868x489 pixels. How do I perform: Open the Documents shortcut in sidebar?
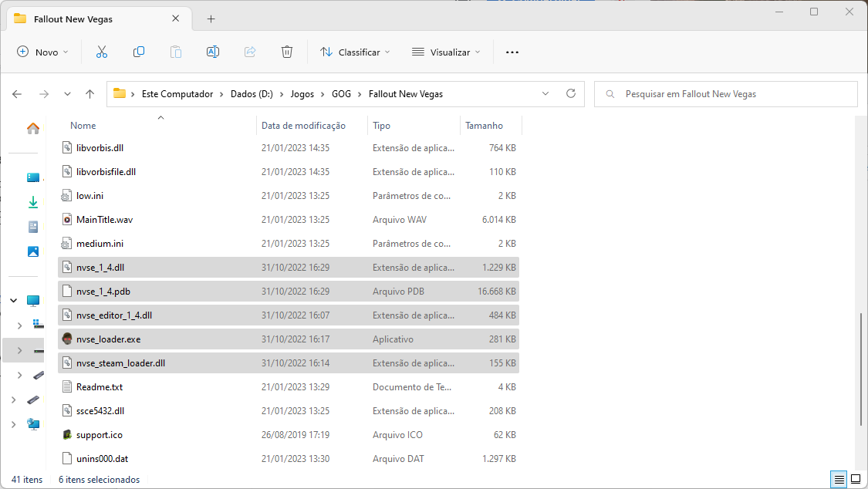point(33,227)
